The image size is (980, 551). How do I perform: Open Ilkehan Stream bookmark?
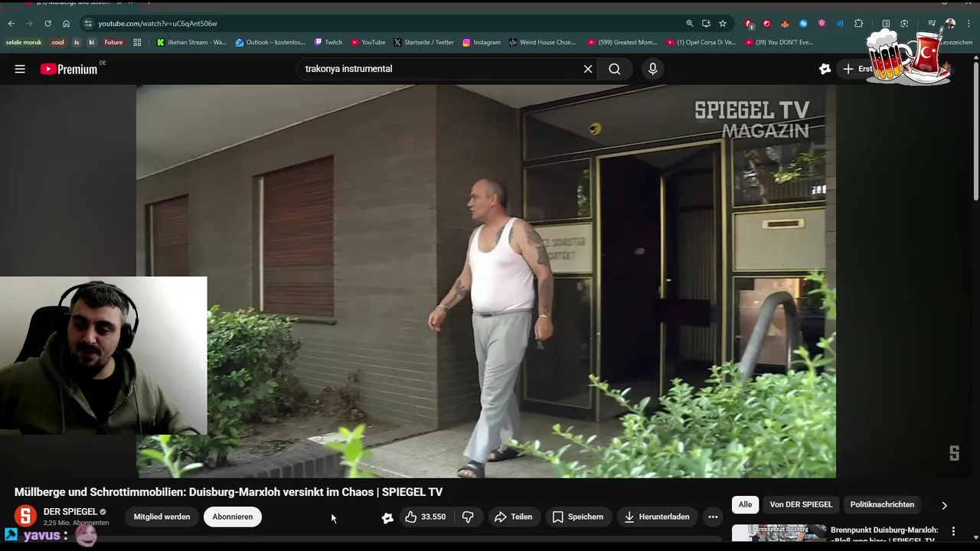[191, 43]
